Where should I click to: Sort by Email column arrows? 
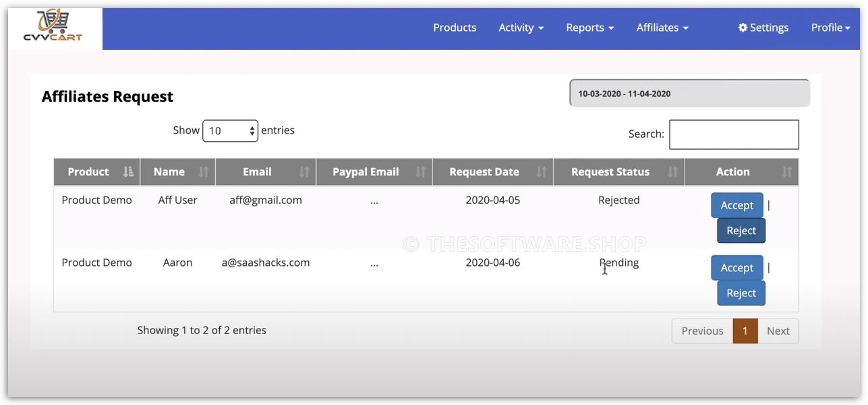click(x=304, y=172)
